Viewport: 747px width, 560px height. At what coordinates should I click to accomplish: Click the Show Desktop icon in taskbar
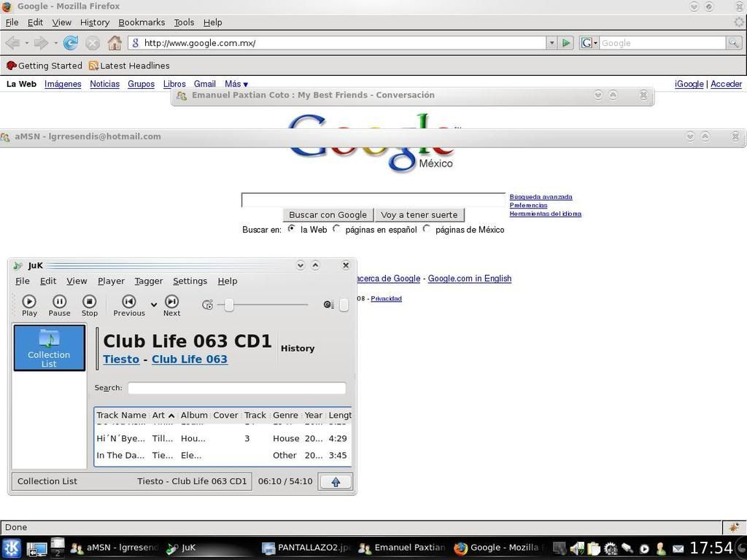pos(36,549)
